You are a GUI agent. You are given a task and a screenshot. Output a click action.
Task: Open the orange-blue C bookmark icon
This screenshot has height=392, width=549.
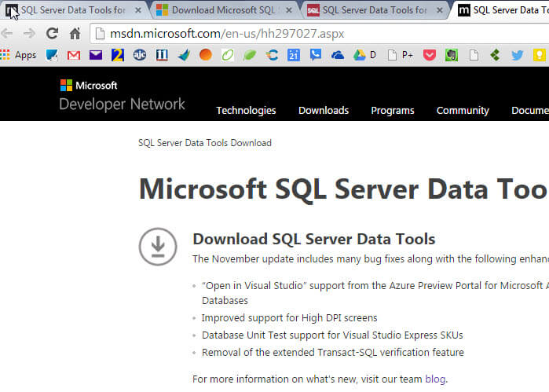(272, 55)
